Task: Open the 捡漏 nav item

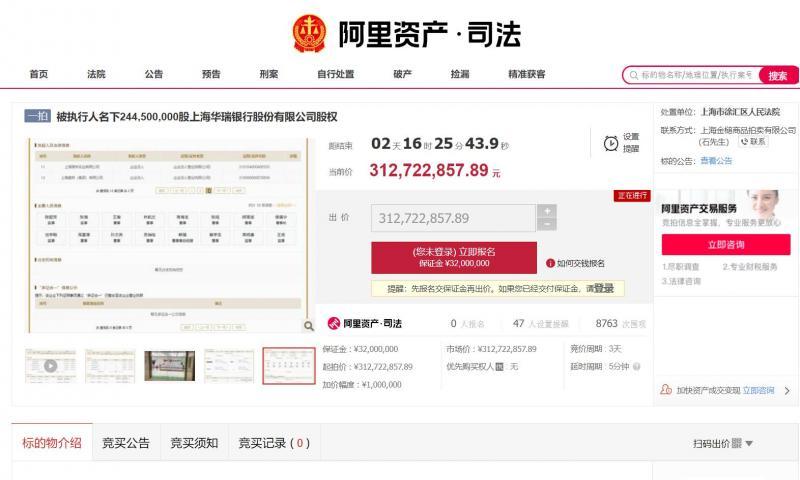Action: [x=460, y=74]
